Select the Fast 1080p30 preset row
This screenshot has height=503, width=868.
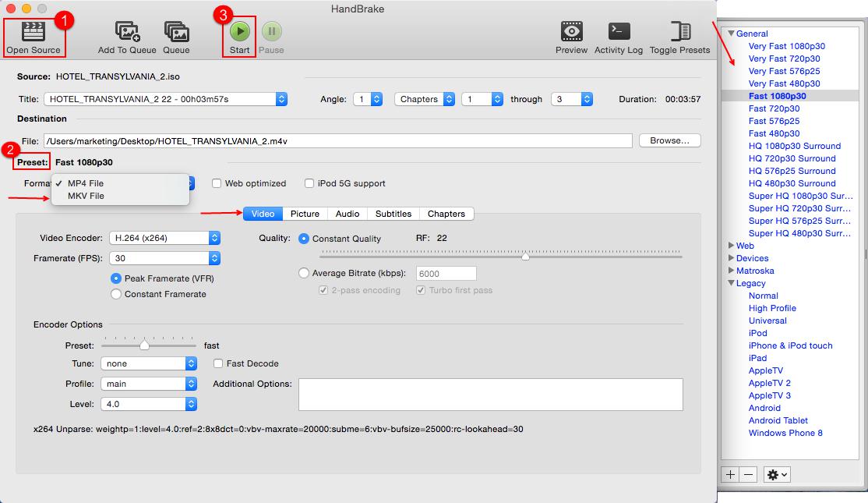pos(790,96)
